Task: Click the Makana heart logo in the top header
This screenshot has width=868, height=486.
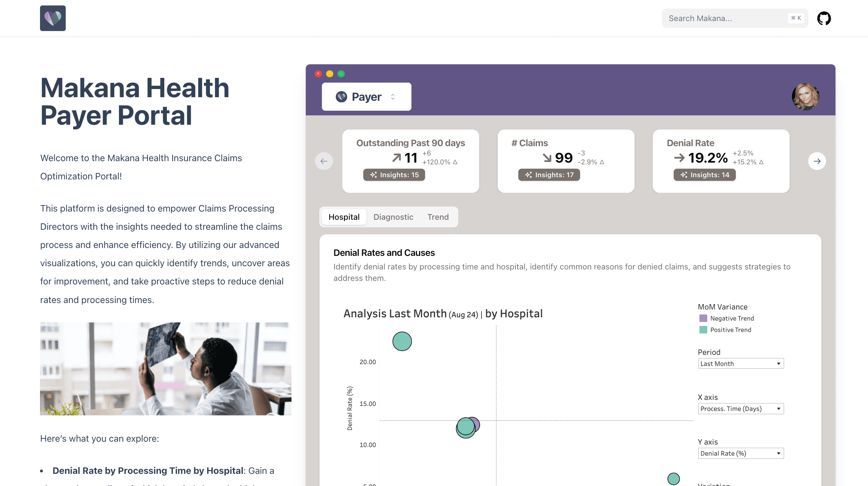Action: (x=53, y=18)
